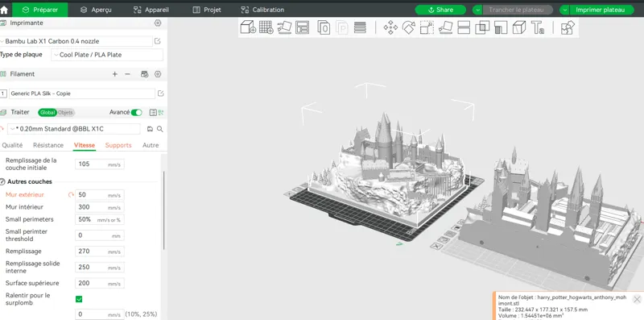Viewport: 644px width, 320px height.
Task: Click Remplissage solide interne speed field
Action: pos(99,268)
